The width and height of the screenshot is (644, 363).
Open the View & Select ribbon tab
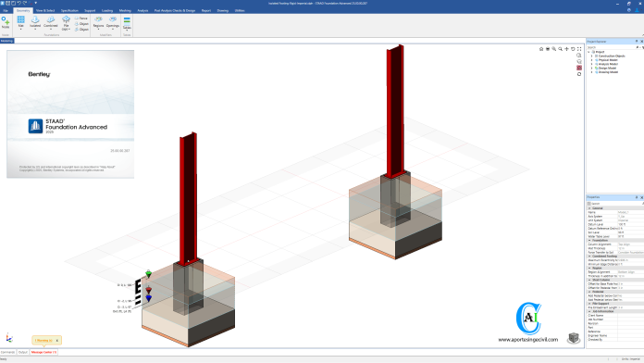[45, 11]
